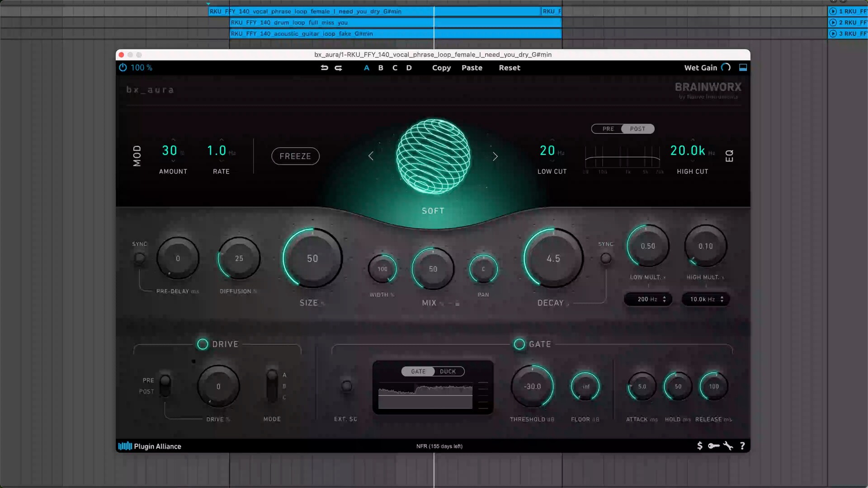Image resolution: width=868 pixels, height=488 pixels.
Task: Click the WIDTH knob set to 100
Action: (382, 269)
